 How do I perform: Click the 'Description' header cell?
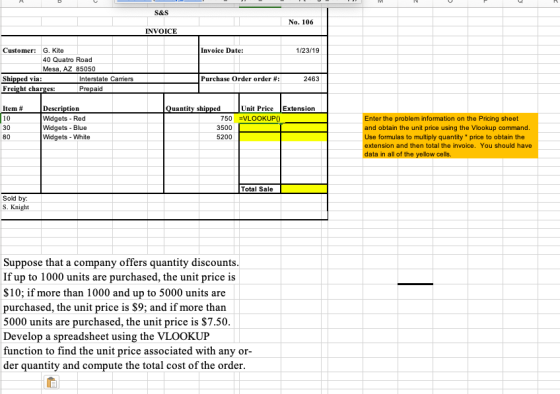point(61,109)
